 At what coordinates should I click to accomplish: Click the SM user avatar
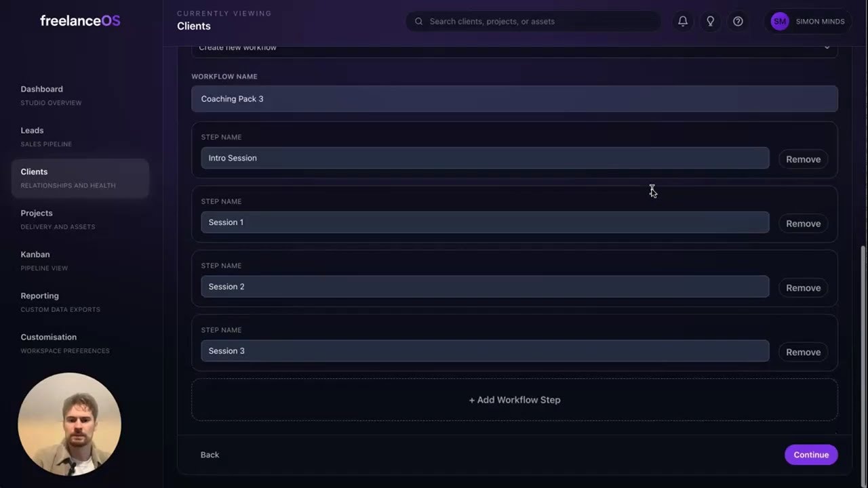tap(780, 21)
